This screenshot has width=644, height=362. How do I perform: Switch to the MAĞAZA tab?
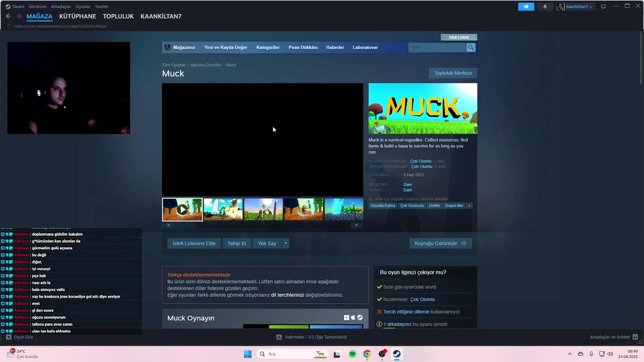click(x=39, y=16)
